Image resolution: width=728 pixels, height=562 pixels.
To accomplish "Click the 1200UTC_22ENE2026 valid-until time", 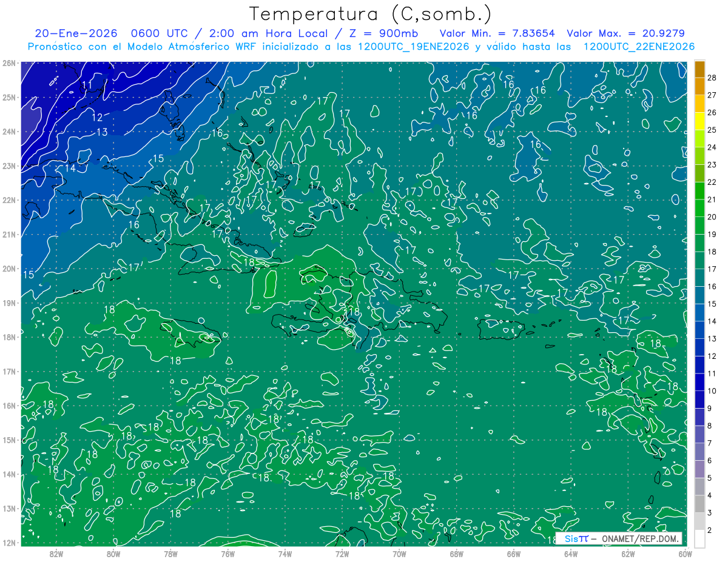I will [638, 47].
